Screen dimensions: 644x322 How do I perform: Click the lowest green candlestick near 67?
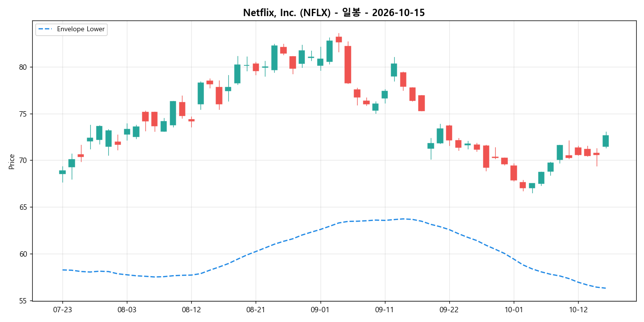[532, 185]
